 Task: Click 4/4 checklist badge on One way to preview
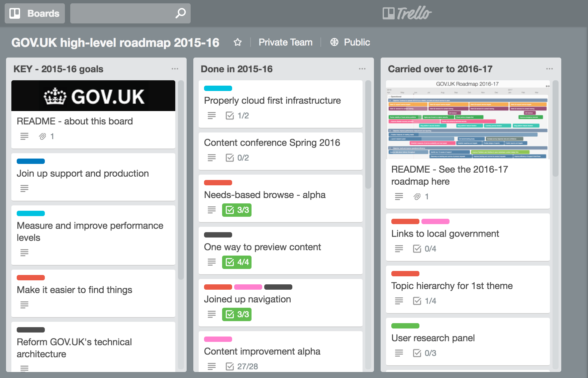point(237,262)
